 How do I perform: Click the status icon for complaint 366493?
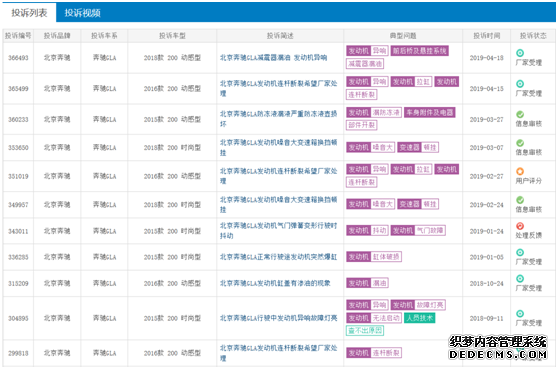(520, 53)
